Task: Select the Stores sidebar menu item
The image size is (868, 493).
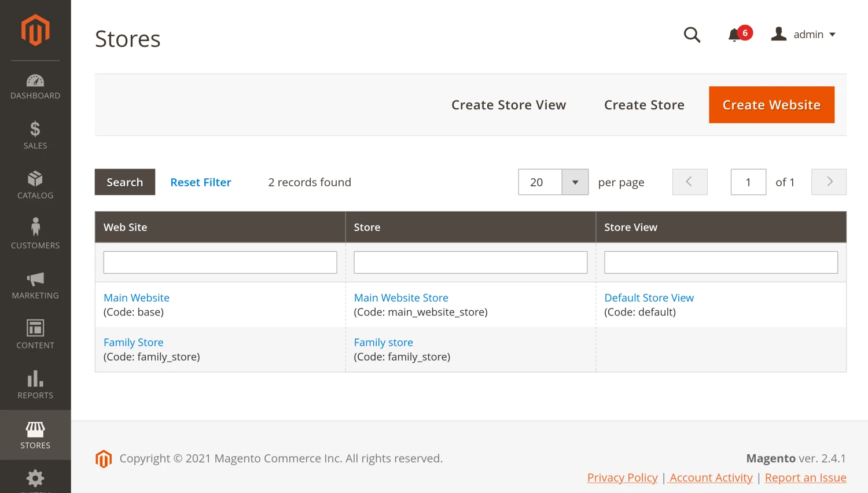Action: point(35,435)
